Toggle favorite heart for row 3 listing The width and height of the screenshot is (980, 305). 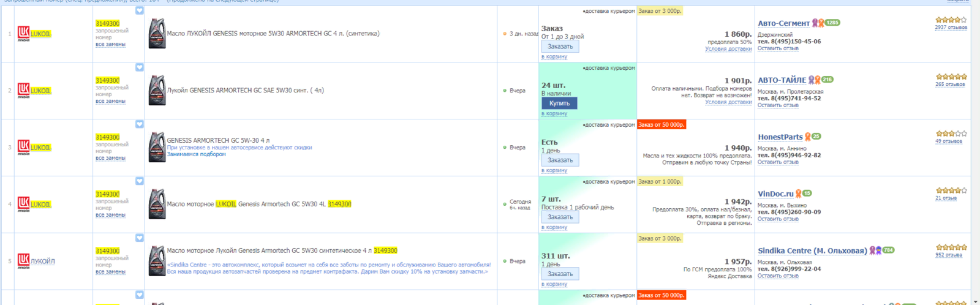pos(140,124)
